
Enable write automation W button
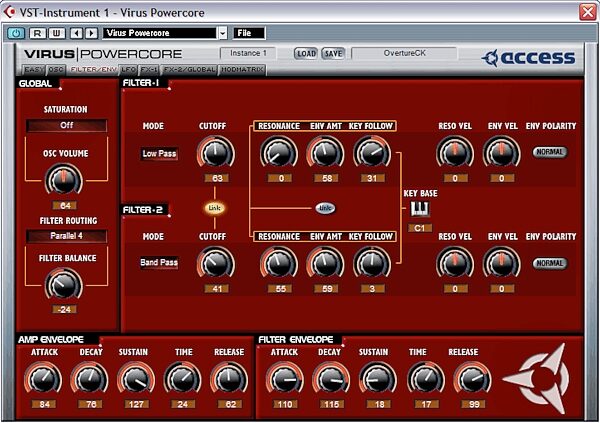[x=56, y=33]
